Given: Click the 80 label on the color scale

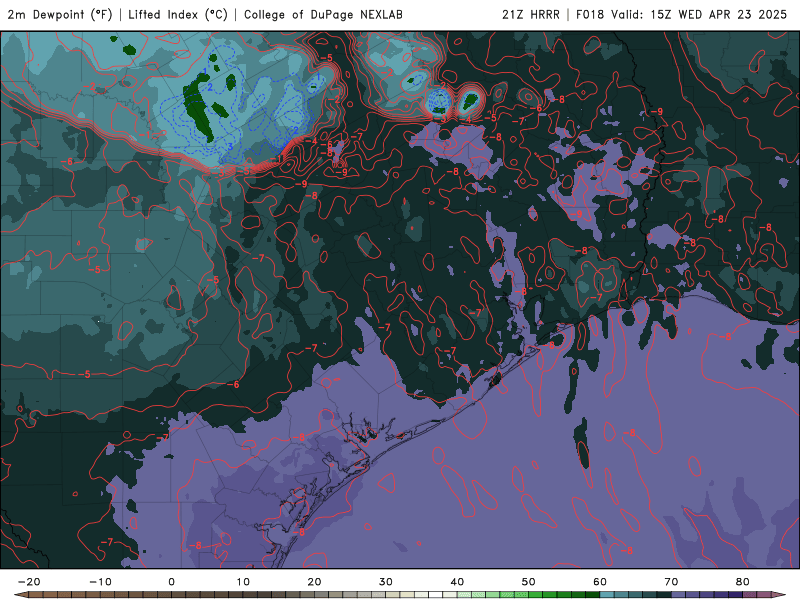Looking at the screenshot, I should click(x=743, y=582).
